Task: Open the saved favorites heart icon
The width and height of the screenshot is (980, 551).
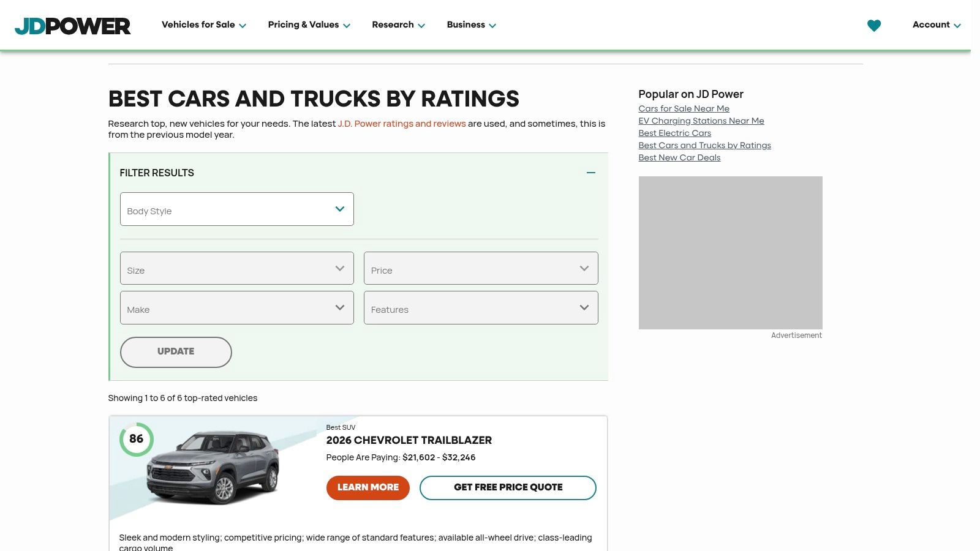Action: click(x=874, y=25)
